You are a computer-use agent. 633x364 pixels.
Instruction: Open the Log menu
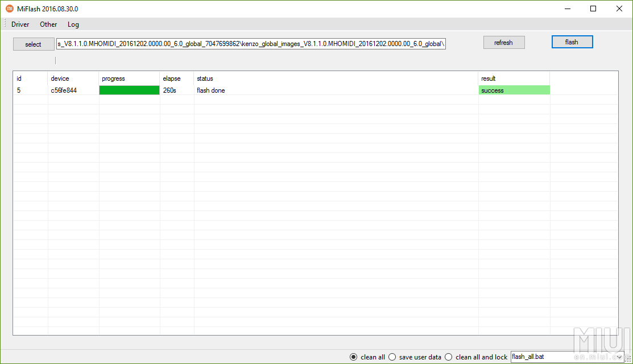(73, 24)
